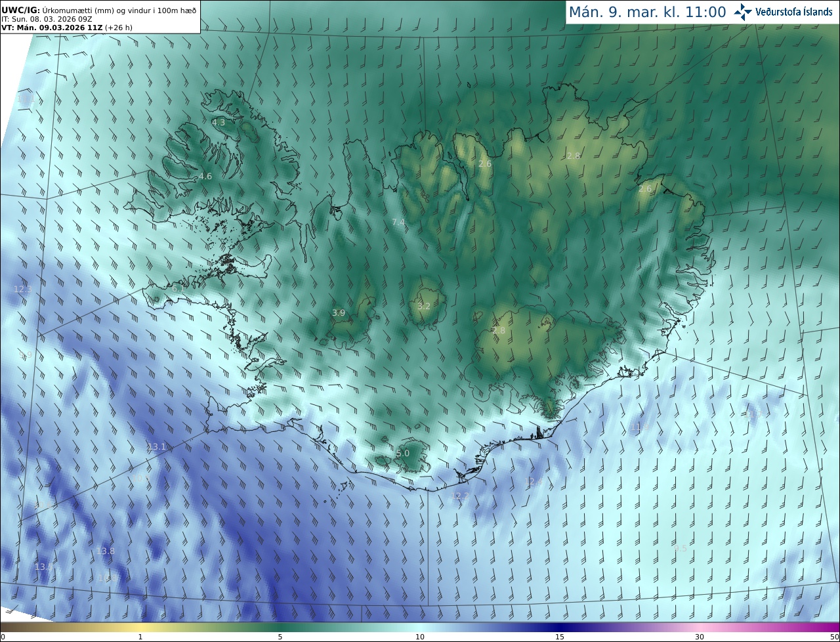The image size is (840, 642).
Task: Click the 4.6 value label
Action: pos(205,177)
